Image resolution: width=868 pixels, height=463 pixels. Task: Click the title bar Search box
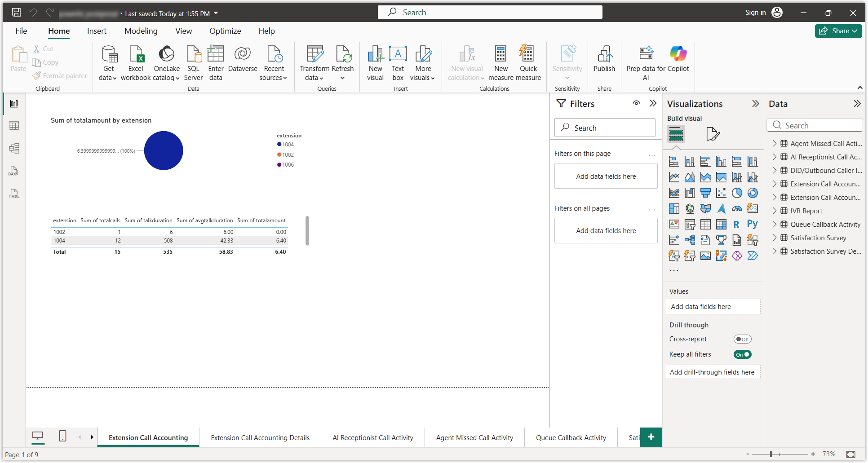coord(490,13)
